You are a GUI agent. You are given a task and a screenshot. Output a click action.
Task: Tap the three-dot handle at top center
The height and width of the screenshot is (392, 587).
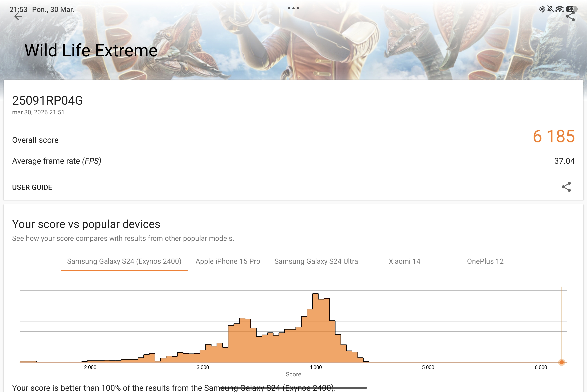pos(293,8)
